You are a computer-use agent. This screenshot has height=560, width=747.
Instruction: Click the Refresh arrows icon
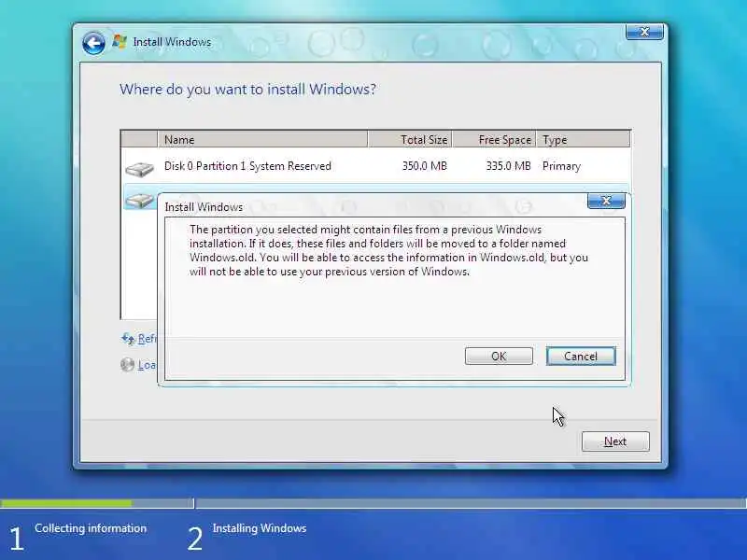(128, 339)
